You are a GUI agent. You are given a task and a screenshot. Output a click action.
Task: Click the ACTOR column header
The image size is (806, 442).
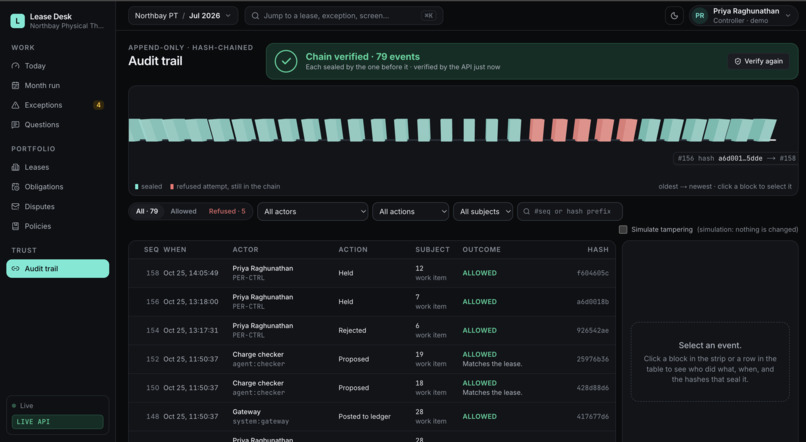pos(245,249)
